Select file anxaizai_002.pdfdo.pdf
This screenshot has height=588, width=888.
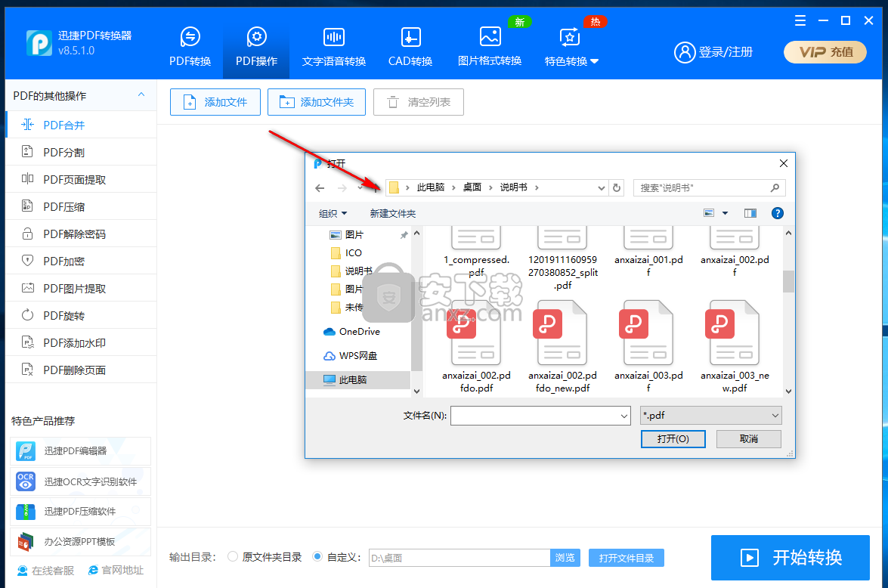[476, 347]
